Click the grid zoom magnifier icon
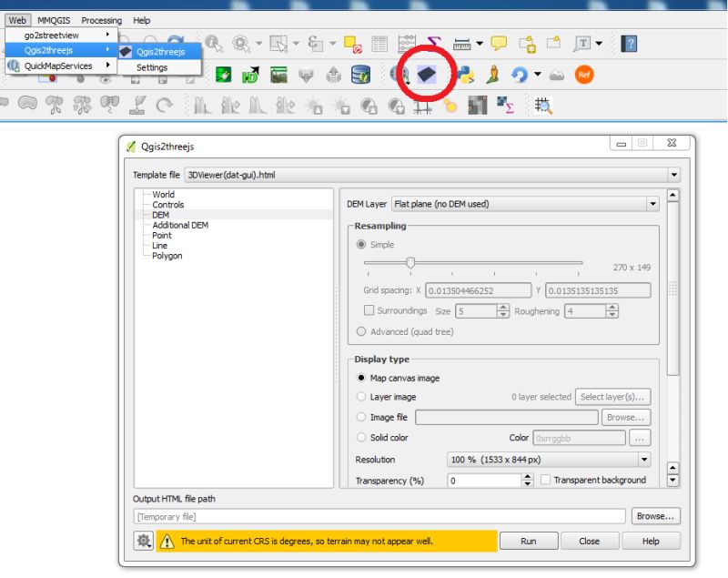Image resolution: width=728 pixels, height=578 pixels. (543, 106)
